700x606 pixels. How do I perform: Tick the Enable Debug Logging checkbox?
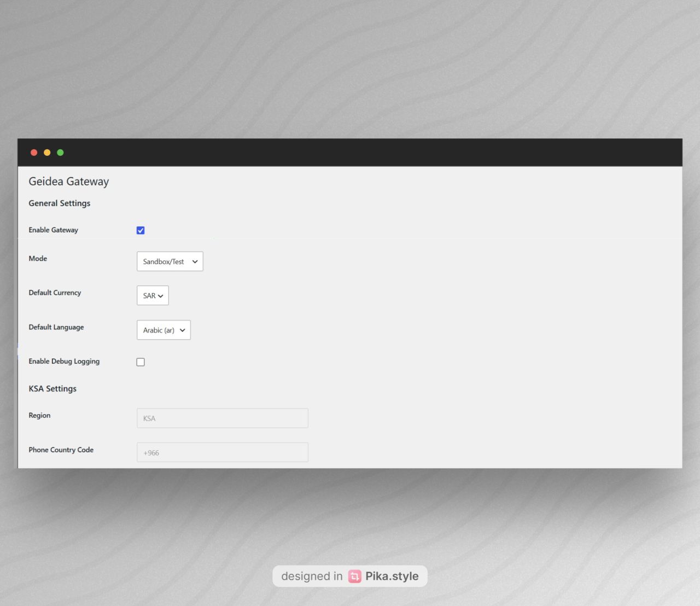coord(141,362)
